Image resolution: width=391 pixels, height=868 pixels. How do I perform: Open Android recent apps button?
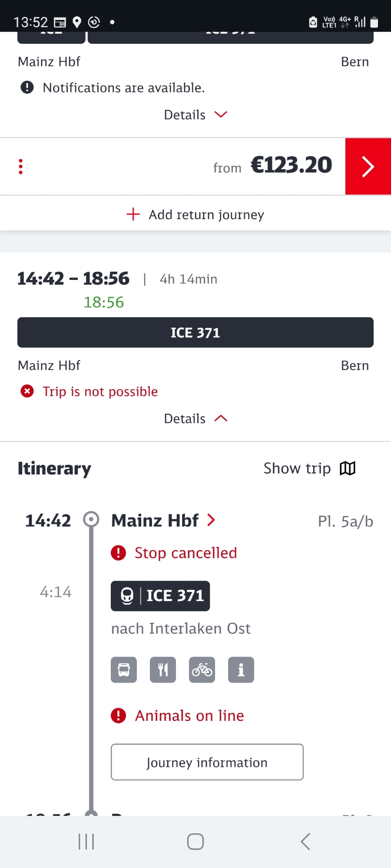tap(86, 842)
